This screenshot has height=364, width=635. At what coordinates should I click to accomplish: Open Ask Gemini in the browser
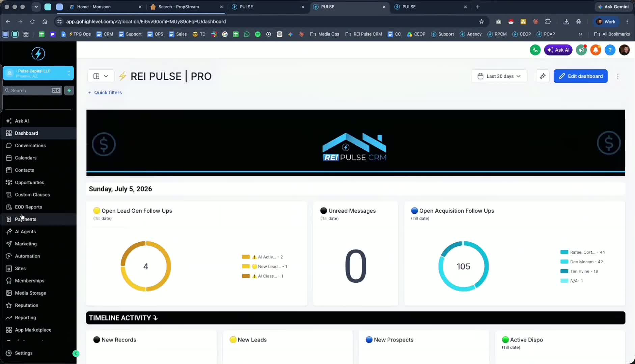pyautogui.click(x=613, y=7)
